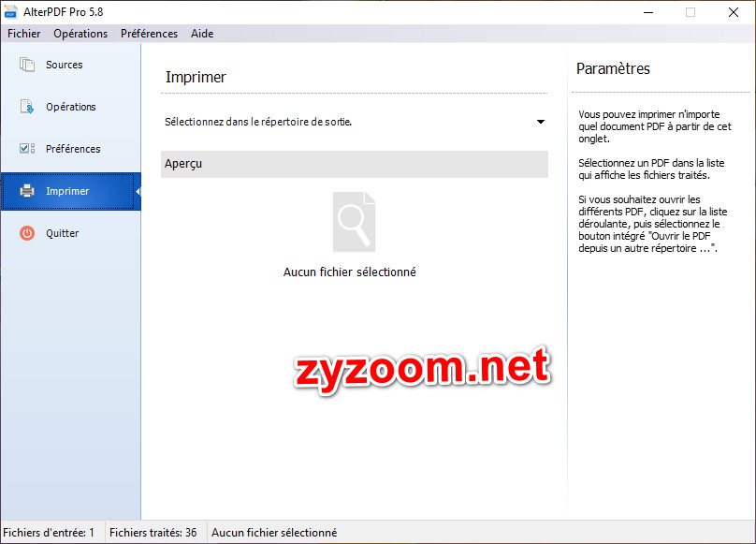Viewport: 756px width, 544px height.
Task: Click 'Fichiers d'entrée: 1' in status bar
Action: (x=49, y=533)
